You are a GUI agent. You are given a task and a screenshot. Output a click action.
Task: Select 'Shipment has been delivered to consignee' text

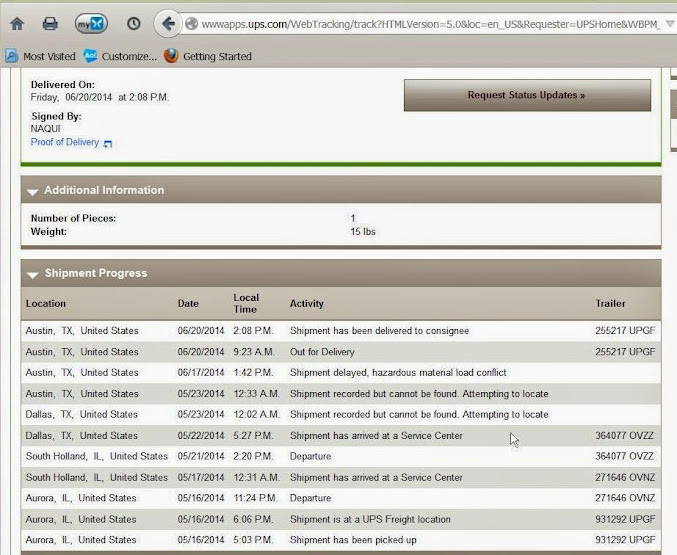tap(379, 331)
